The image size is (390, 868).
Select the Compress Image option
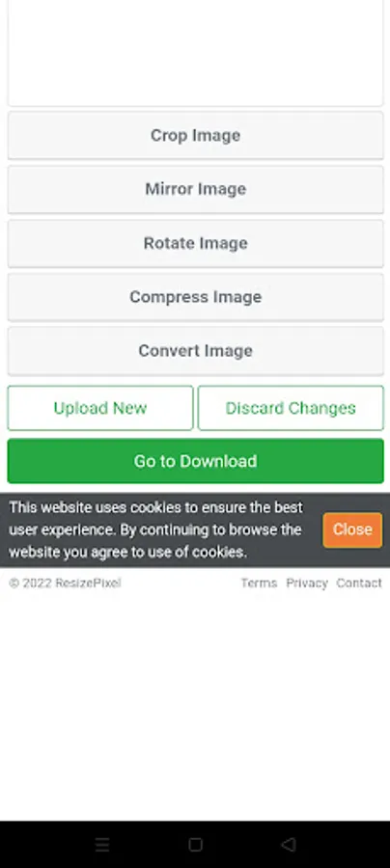click(195, 297)
